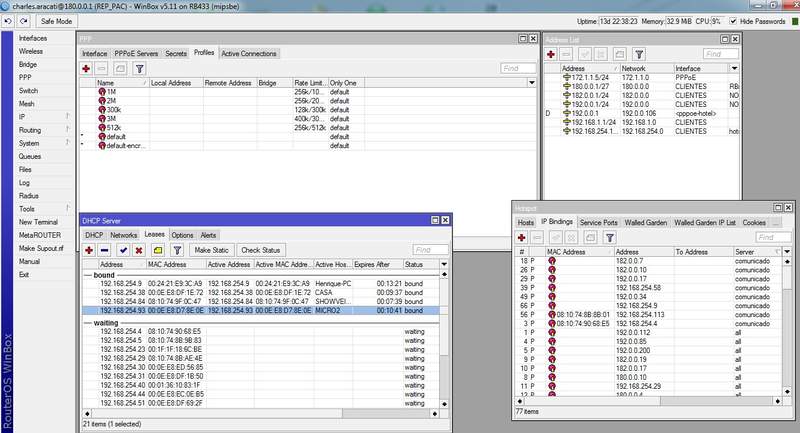
Task: Add new address with red plus
Action: 551,54
